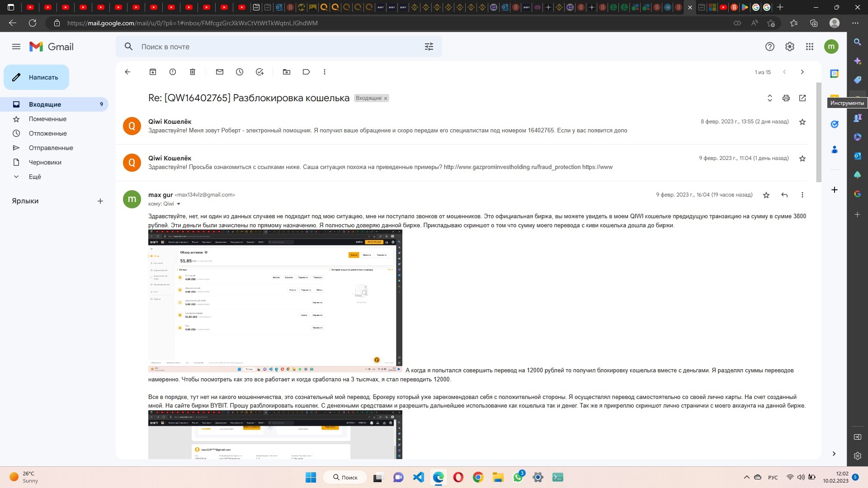Open Edge Settings and more menu
The height and width of the screenshot is (488, 868).
(x=855, y=23)
